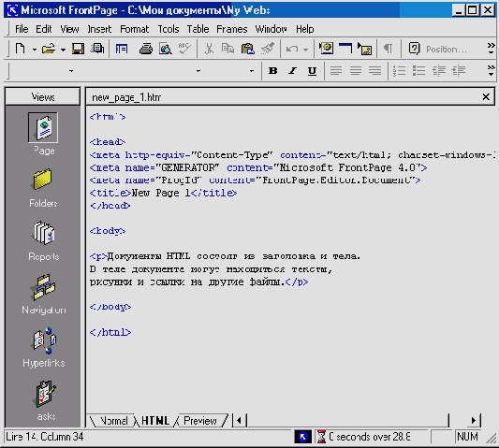Image resolution: width=499 pixels, height=448 pixels.
Task: Open the Frames menu
Action: pos(231,29)
